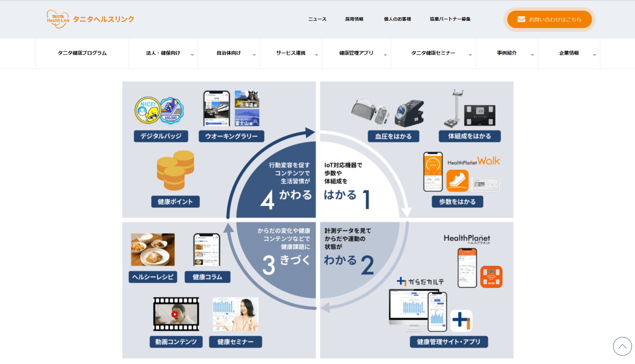
Task: Click the 協業パートナー募集 link
Action: (x=450, y=19)
